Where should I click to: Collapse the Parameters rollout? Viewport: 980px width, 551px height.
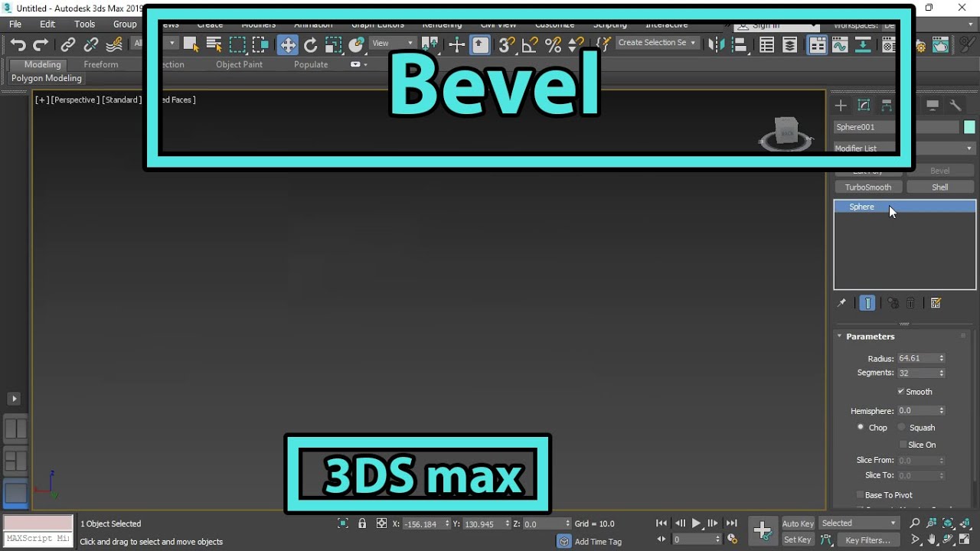(839, 336)
